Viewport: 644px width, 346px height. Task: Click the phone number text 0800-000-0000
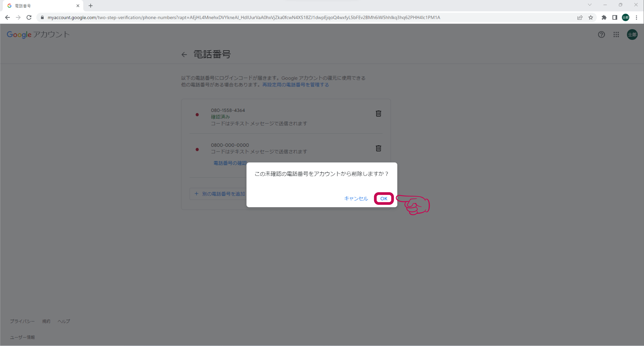230,145
